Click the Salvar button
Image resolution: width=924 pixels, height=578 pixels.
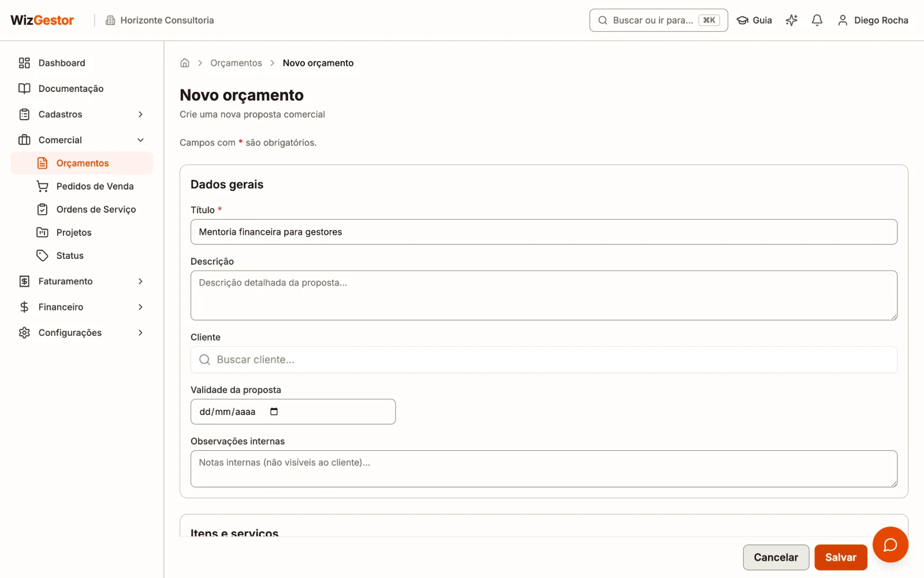[x=840, y=557]
